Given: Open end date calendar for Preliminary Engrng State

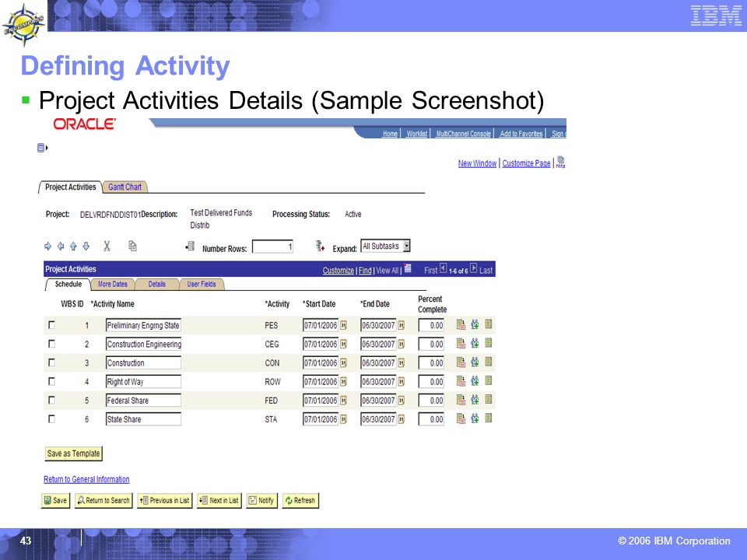Looking at the screenshot, I should point(402,325).
